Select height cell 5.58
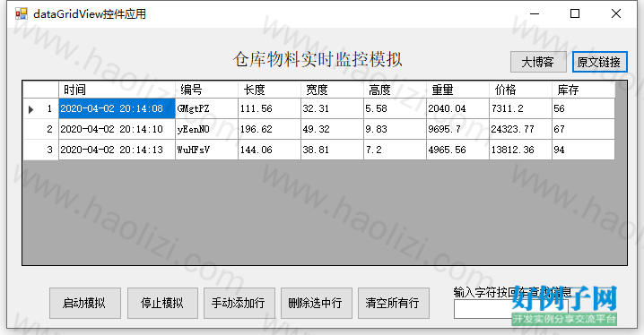Image resolution: width=644 pixels, height=335 pixels. tap(396, 108)
